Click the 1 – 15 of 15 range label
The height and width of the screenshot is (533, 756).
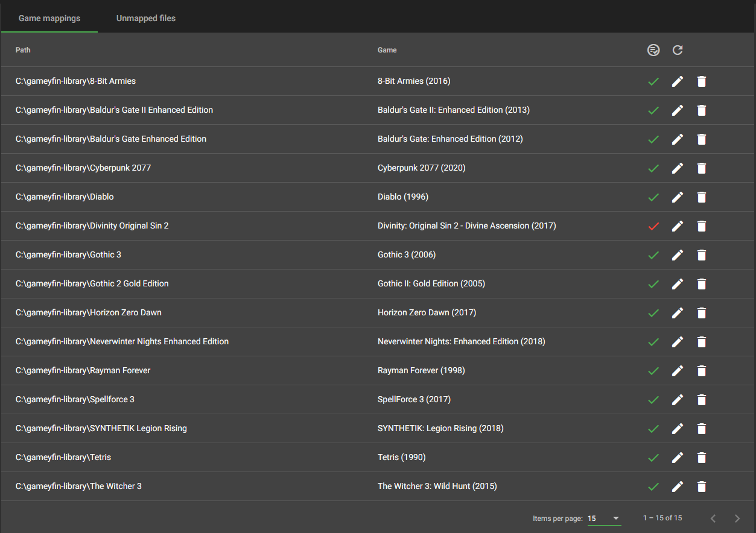662,519
